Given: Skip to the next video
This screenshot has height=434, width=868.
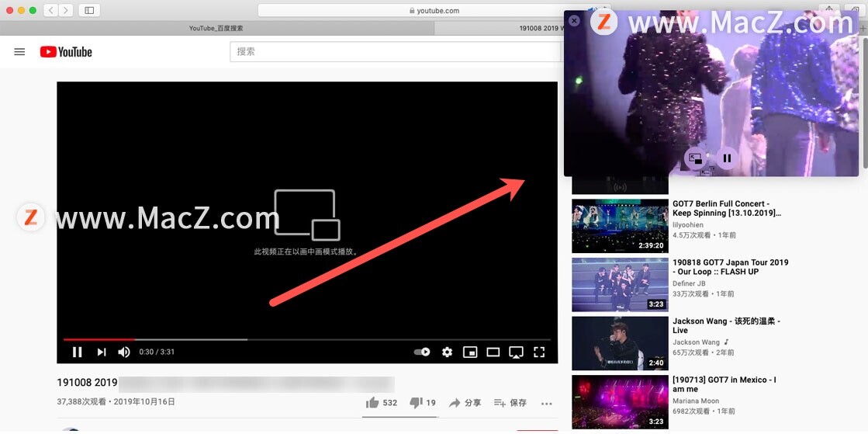Looking at the screenshot, I should tap(102, 352).
